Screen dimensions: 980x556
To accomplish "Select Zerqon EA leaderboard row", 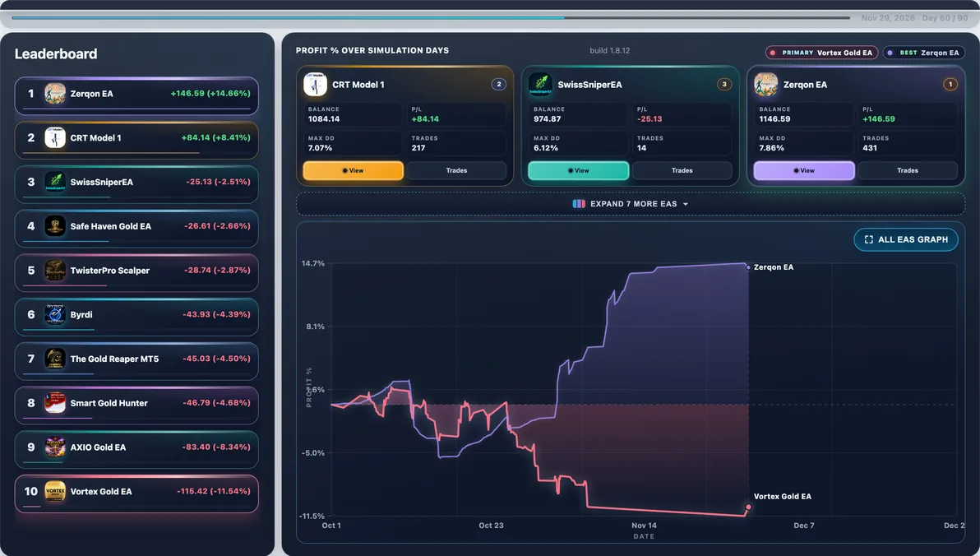I will pyautogui.click(x=136, y=95).
